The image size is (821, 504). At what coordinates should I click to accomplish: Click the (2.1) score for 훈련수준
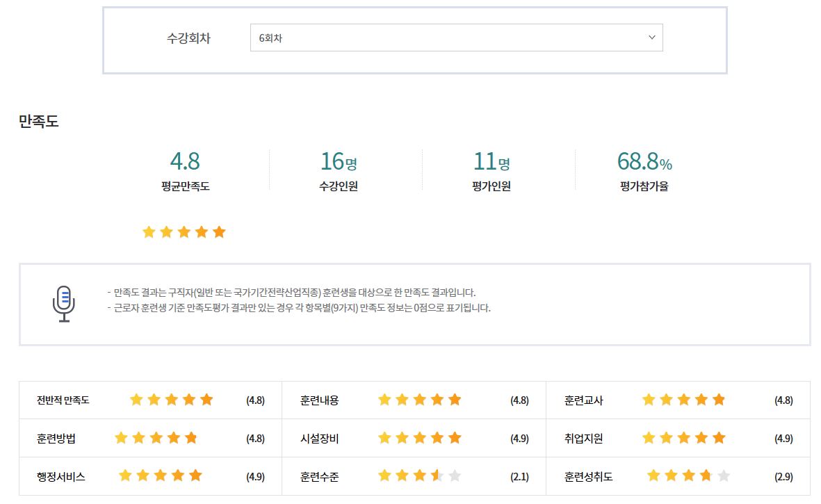pyautogui.click(x=519, y=477)
